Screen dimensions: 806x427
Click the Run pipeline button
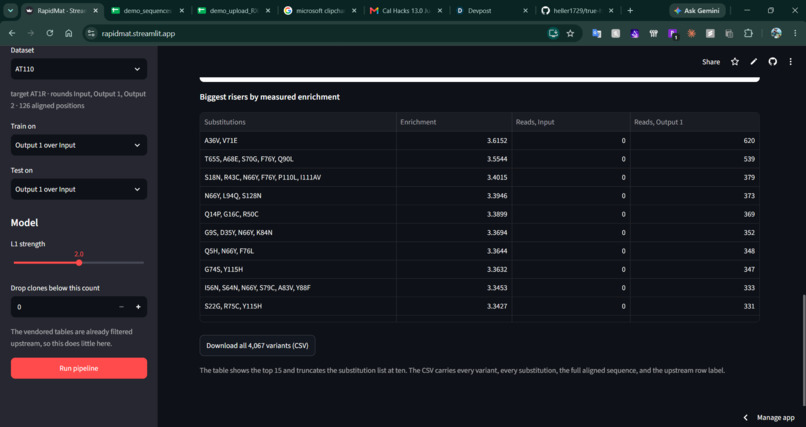click(79, 368)
